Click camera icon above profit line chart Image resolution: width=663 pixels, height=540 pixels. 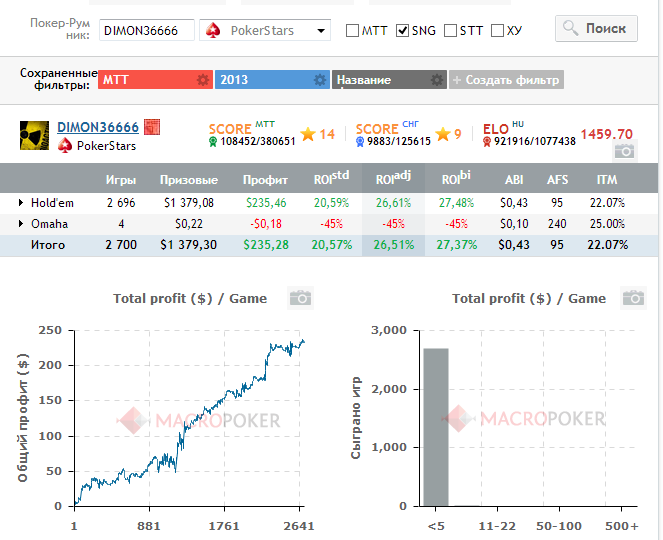coord(300,298)
